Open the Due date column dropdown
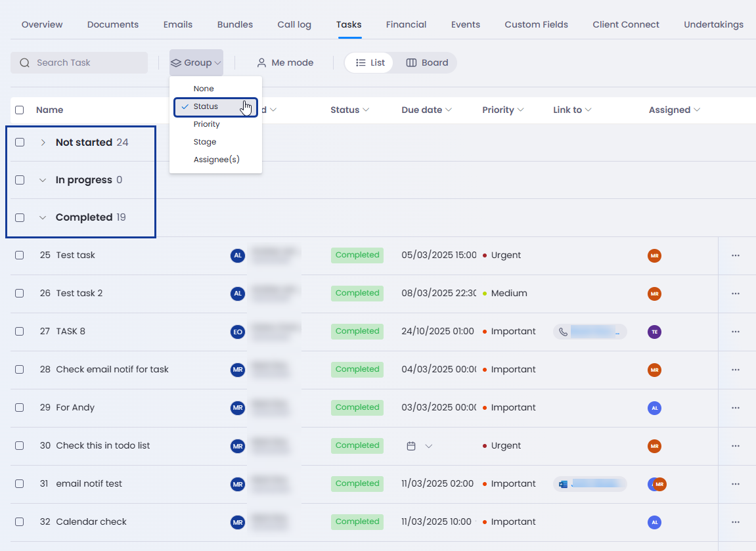 449,110
